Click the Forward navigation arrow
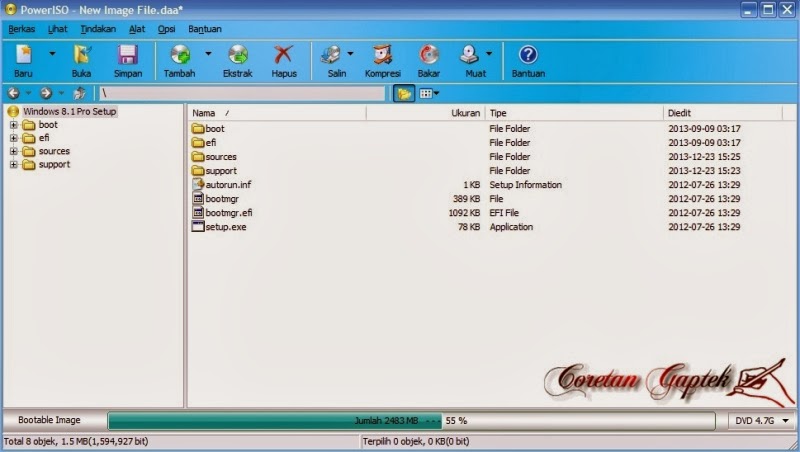Viewport: 800px width, 452px height. coord(46,93)
